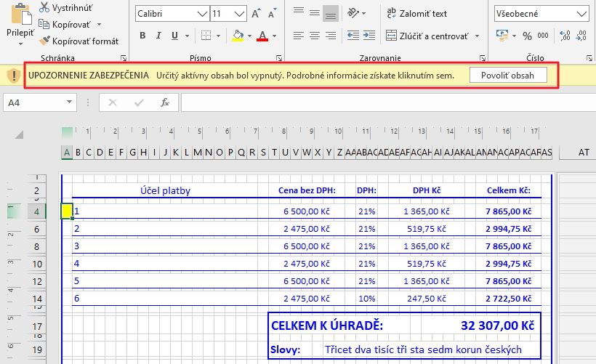
Task: Toggle Underline formatting
Action: coord(177,36)
